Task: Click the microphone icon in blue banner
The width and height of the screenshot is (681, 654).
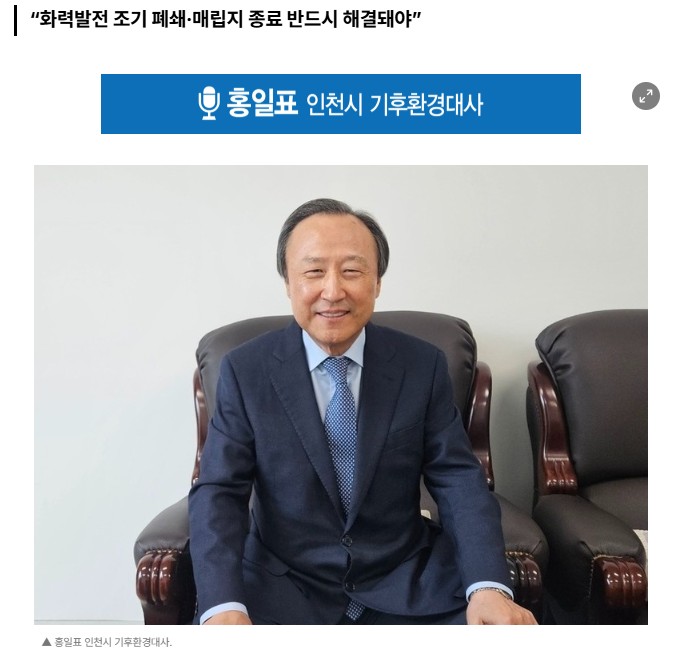Action: [x=209, y=103]
